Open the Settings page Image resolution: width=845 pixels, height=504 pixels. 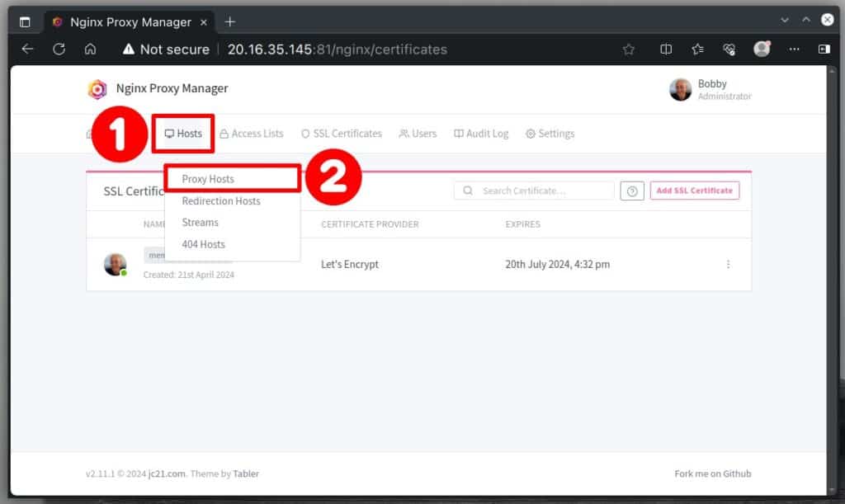tap(550, 134)
